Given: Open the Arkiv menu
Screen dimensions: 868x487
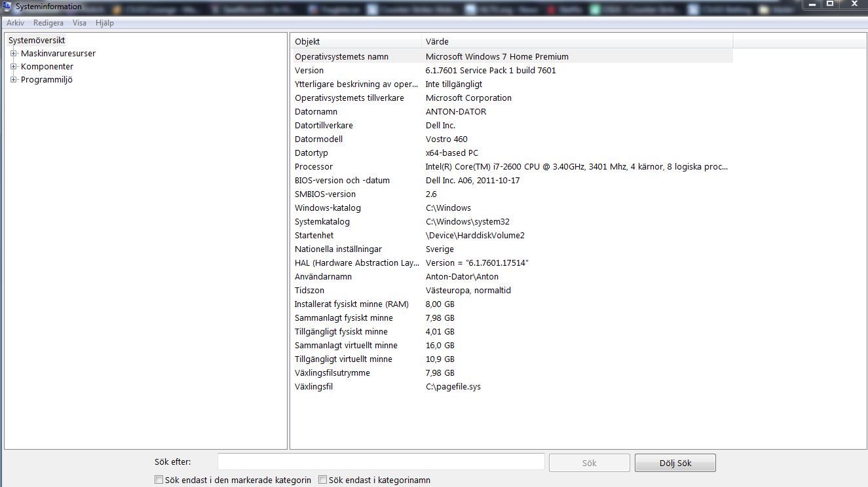Looking at the screenshot, I should (15, 23).
